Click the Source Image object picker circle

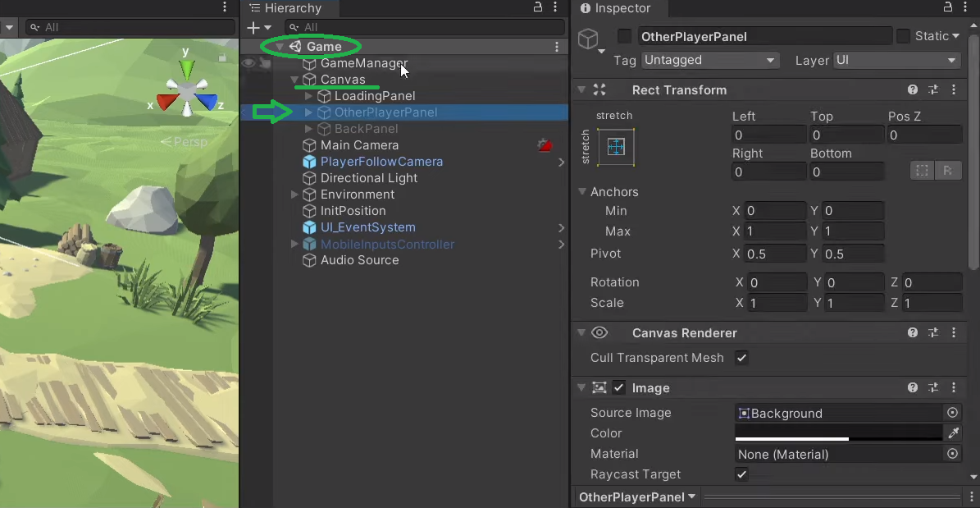tap(952, 413)
